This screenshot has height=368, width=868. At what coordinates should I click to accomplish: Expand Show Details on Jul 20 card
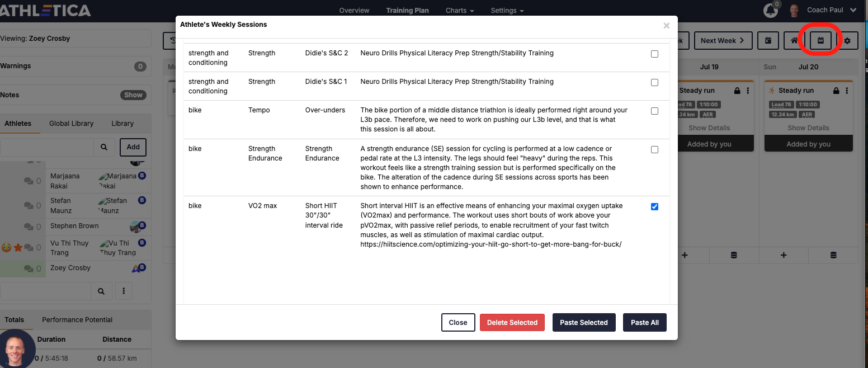click(x=808, y=128)
